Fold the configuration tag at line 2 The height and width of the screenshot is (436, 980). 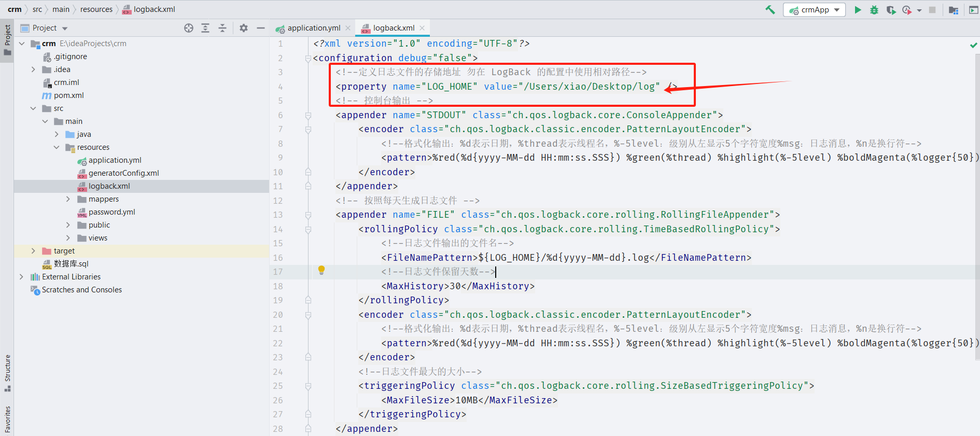pyautogui.click(x=308, y=58)
